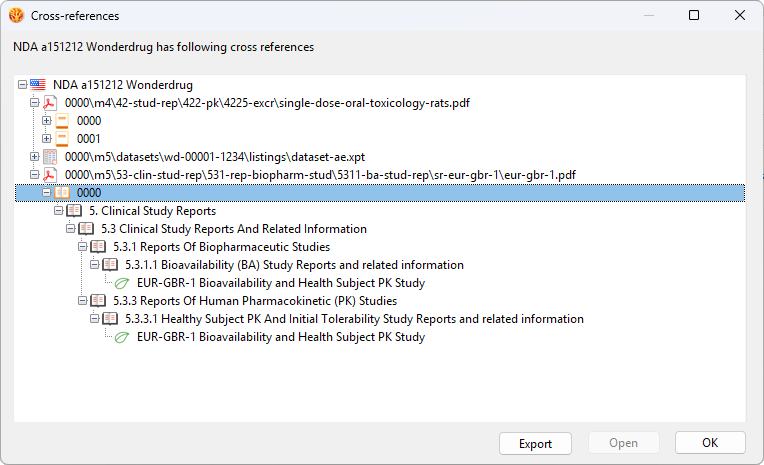Collapse the highlighted 0000 sequence node
The width and height of the screenshot is (764, 465).
(x=46, y=193)
